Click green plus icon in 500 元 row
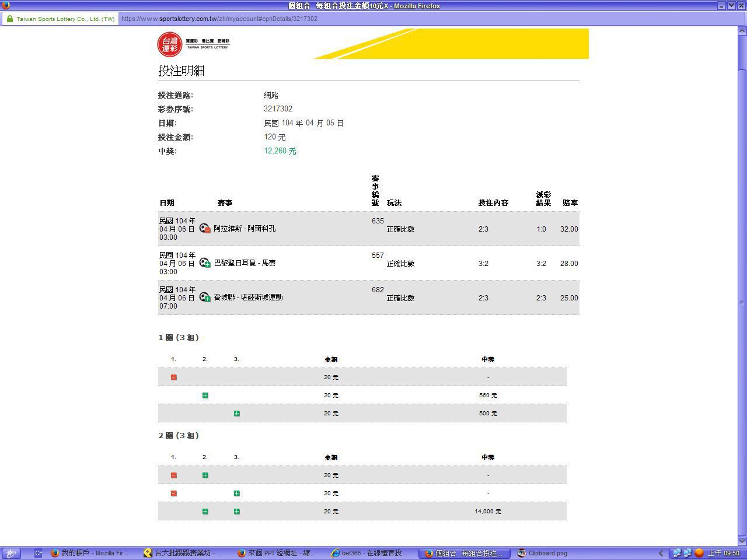The image size is (747, 560). (x=236, y=414)
